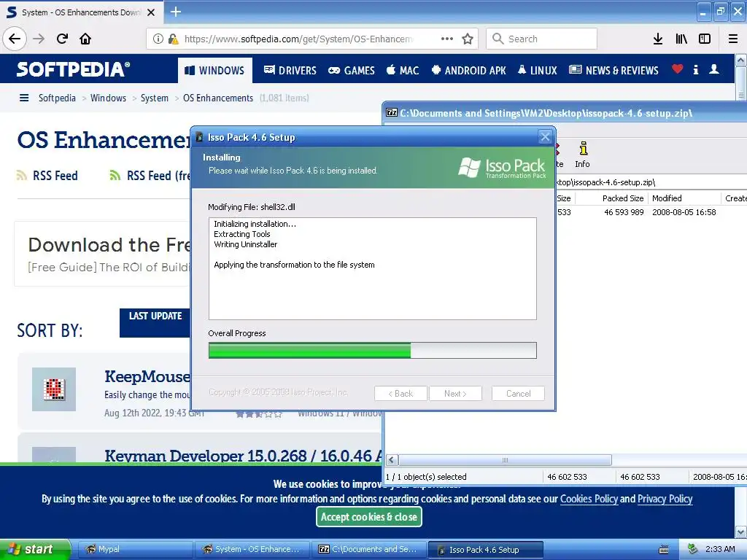Click the browser Search field
Image resolution: width=747 pixels, height=560 pixels.
pos(542,39)
